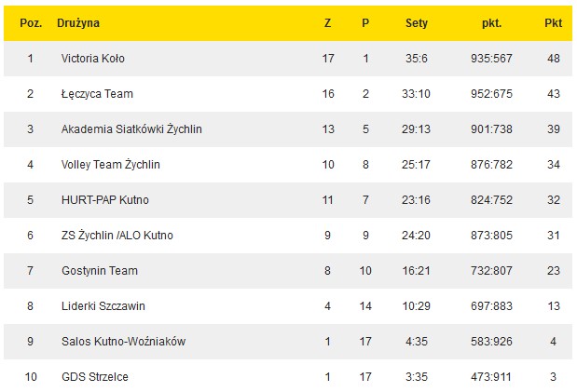Open the Łęczyca Team entry
Image resolution: width=577 pixels, height=392 pixels.
95,94
